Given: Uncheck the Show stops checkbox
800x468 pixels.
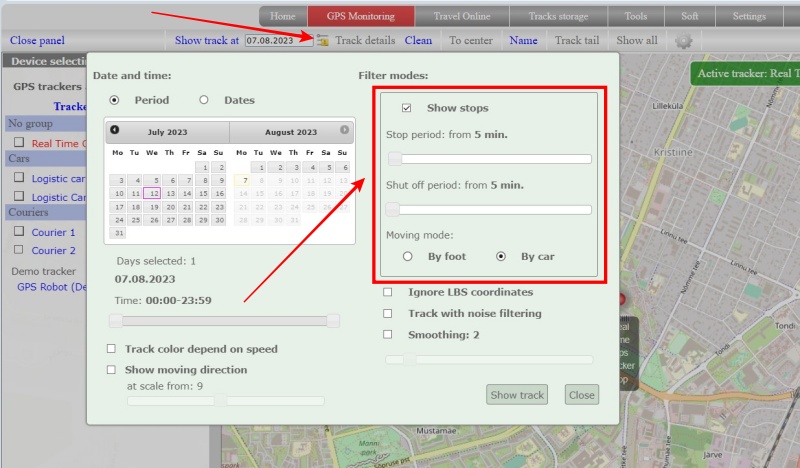Looking at the screenshot, I should click(406, 108).
